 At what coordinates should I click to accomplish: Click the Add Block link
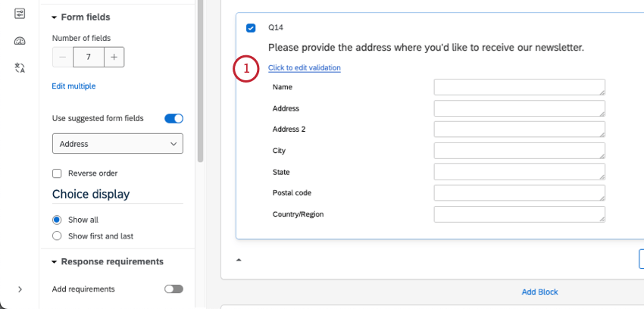coord(539,292)
